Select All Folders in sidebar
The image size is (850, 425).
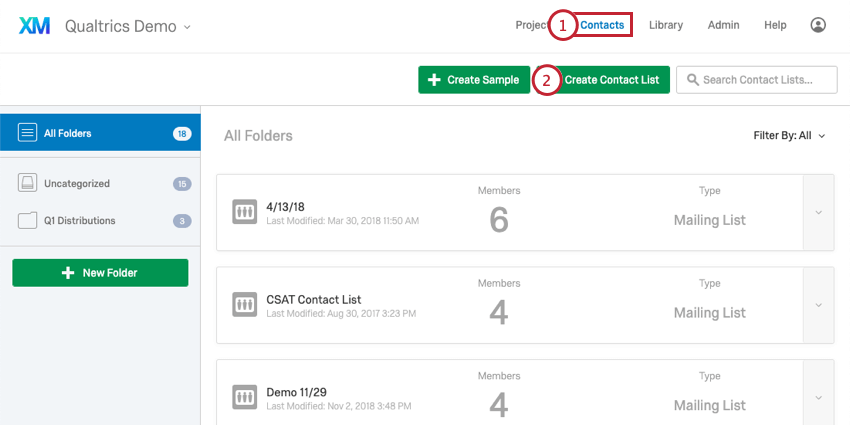click(x=100, y=133)
